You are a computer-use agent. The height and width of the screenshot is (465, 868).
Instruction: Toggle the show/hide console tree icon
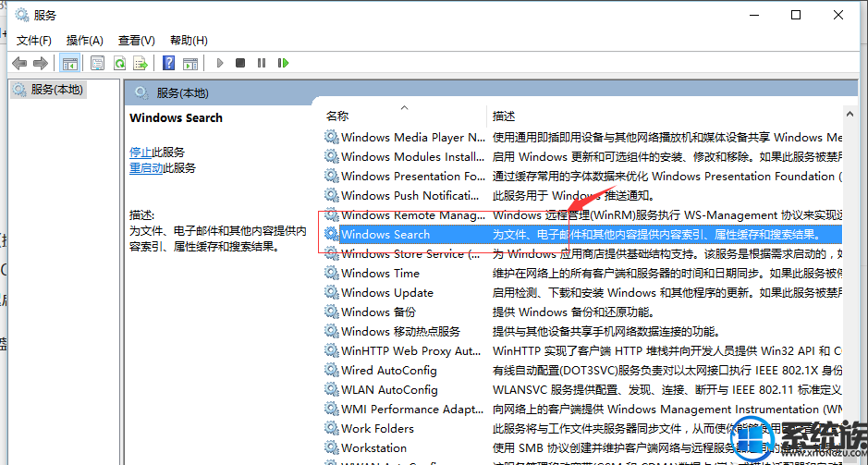coord(69,63)
